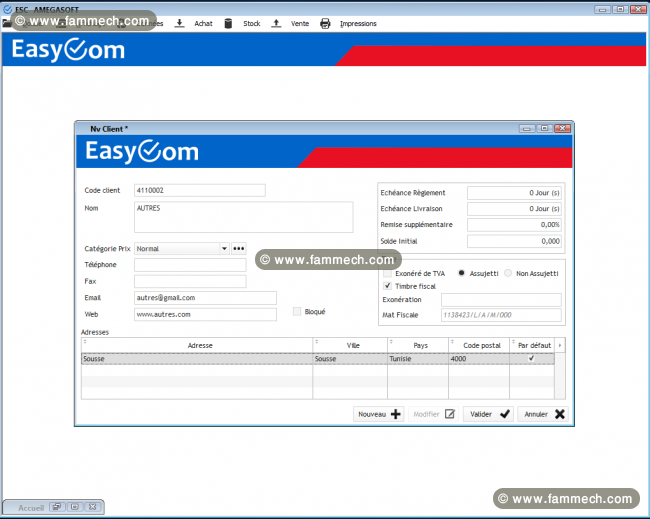Click the Exonération input field

[502, 299]
